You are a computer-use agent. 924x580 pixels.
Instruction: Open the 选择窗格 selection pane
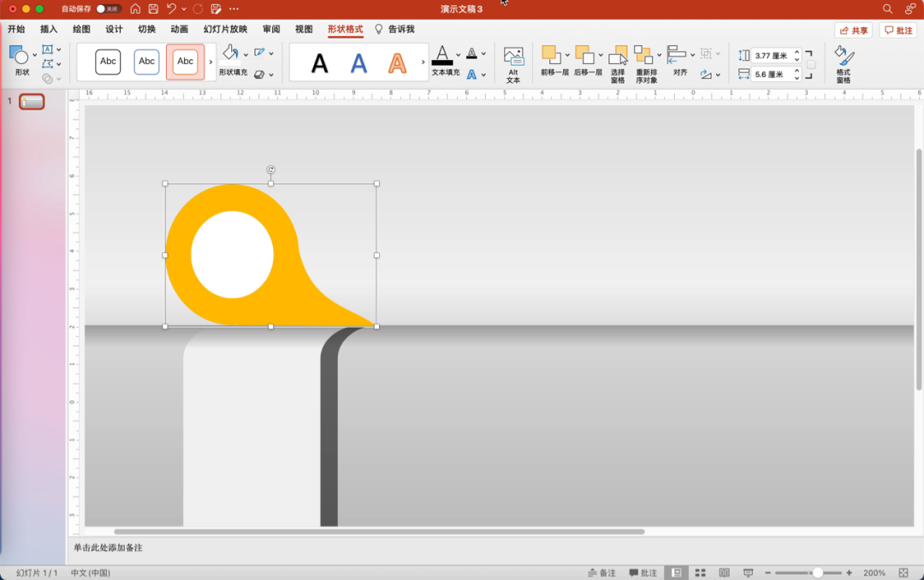619,64
